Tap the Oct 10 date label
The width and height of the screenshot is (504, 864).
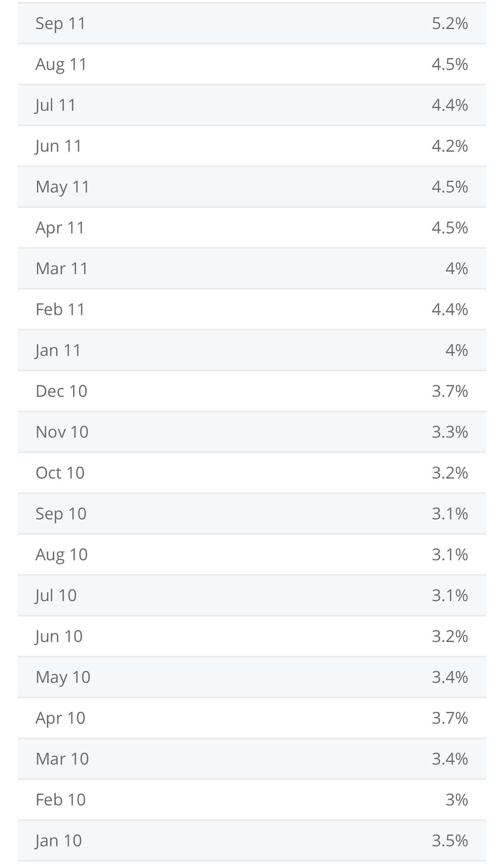click(x=60, y=473)
